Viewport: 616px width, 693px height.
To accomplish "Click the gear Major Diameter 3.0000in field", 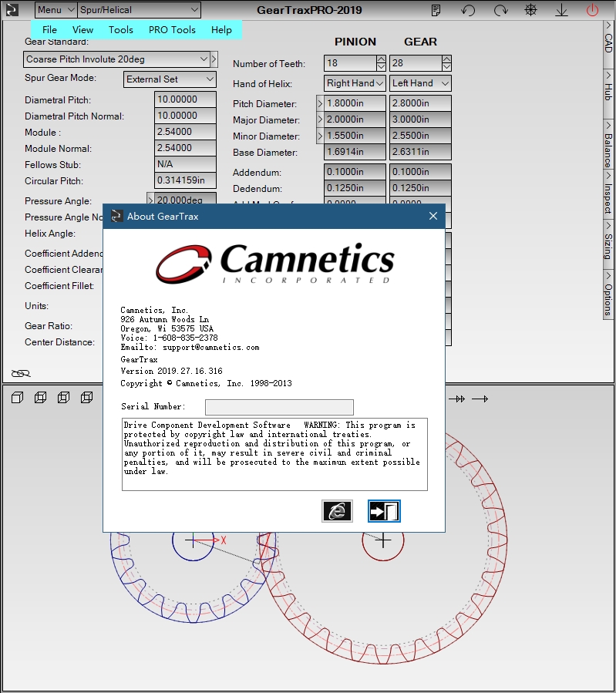I will click(x=420, y=119).
